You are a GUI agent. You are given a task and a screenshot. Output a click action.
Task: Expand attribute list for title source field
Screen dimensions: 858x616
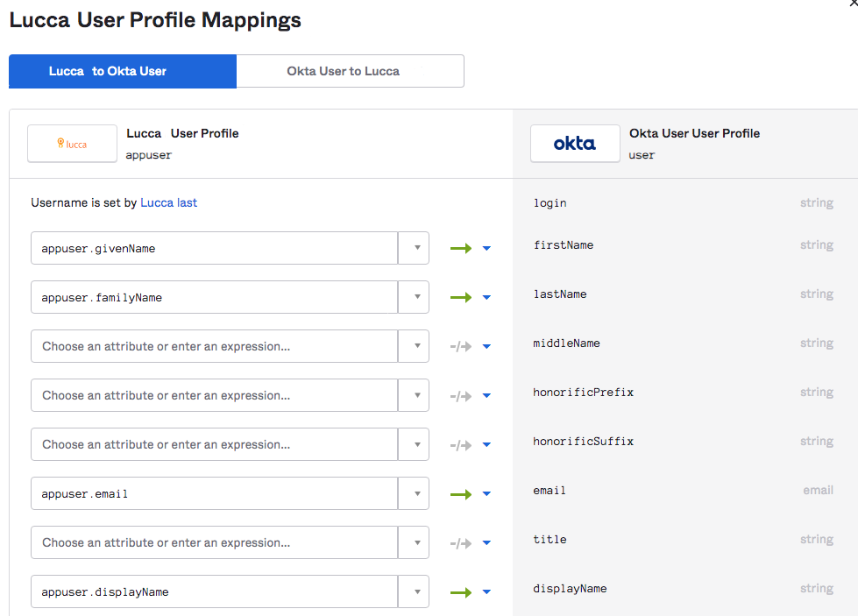pos(414,542)
